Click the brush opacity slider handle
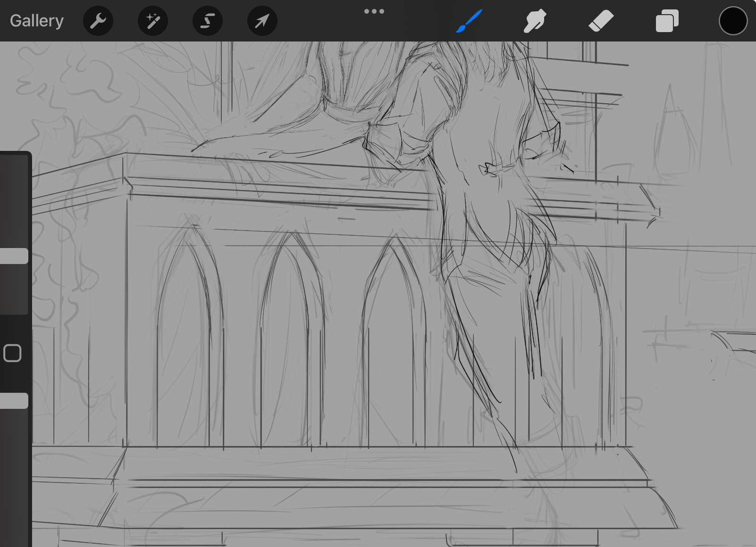 [14, 401]
